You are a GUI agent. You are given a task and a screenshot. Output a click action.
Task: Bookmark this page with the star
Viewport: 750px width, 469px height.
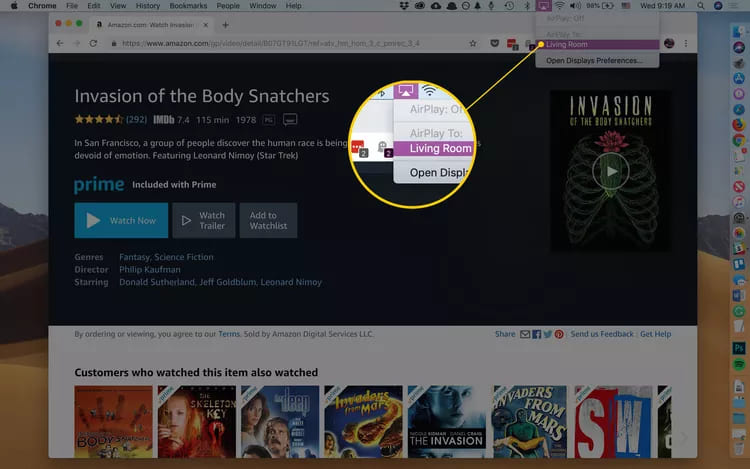(473, 44)
